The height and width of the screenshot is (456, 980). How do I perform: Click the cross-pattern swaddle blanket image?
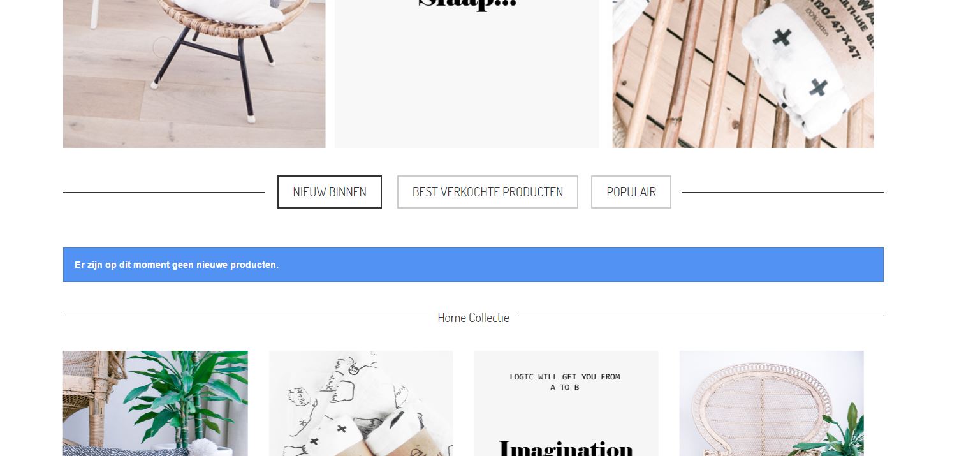pos(743,74)
